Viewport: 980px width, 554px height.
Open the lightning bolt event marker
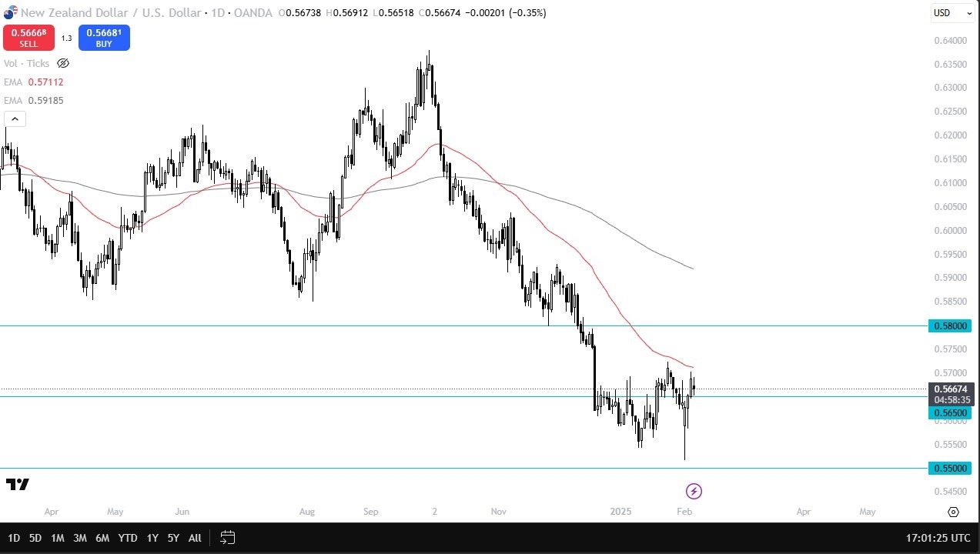tap(694, 491)
